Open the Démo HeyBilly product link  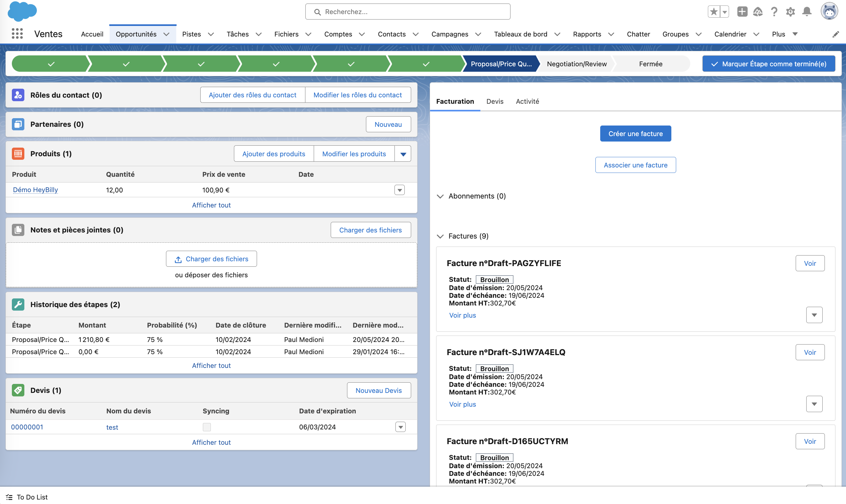point(35,190)
